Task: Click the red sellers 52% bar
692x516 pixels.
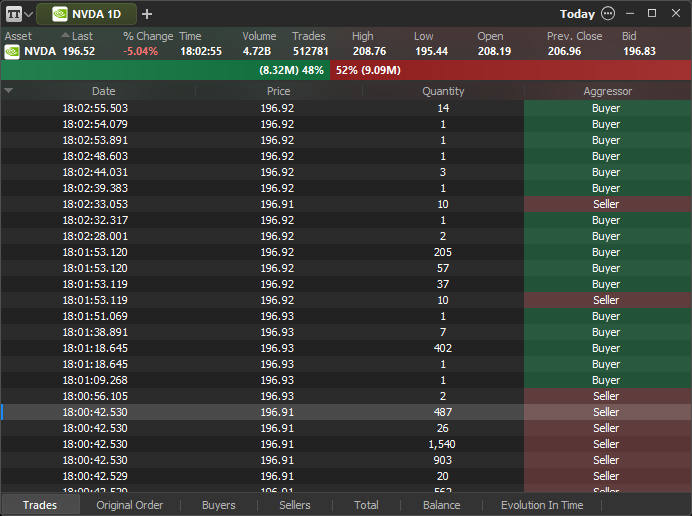Action: [x=511, y=70]
